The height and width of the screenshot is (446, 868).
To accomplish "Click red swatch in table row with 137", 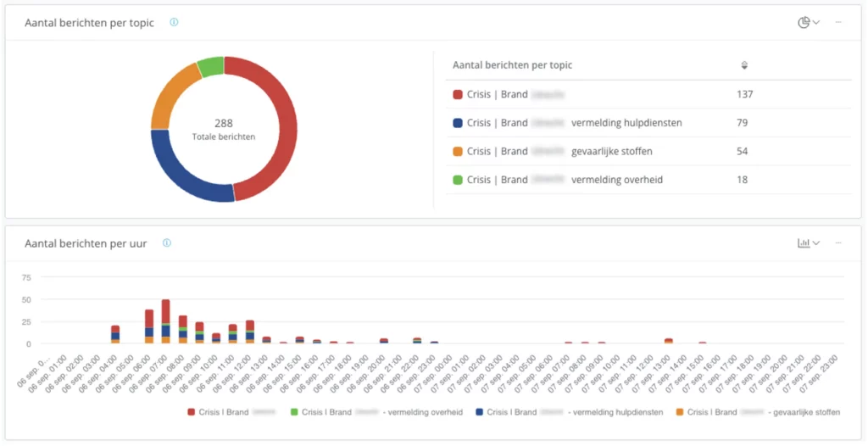I will tap(458, 95).
